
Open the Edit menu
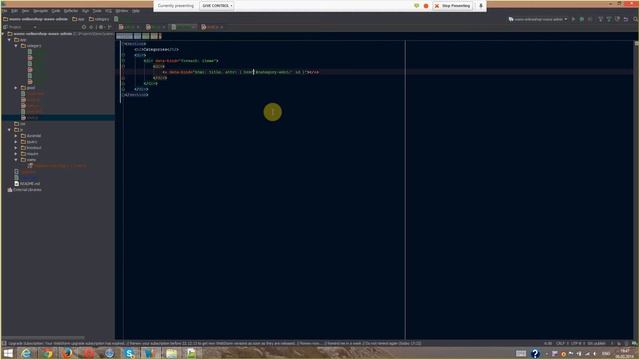click(14, 11)
